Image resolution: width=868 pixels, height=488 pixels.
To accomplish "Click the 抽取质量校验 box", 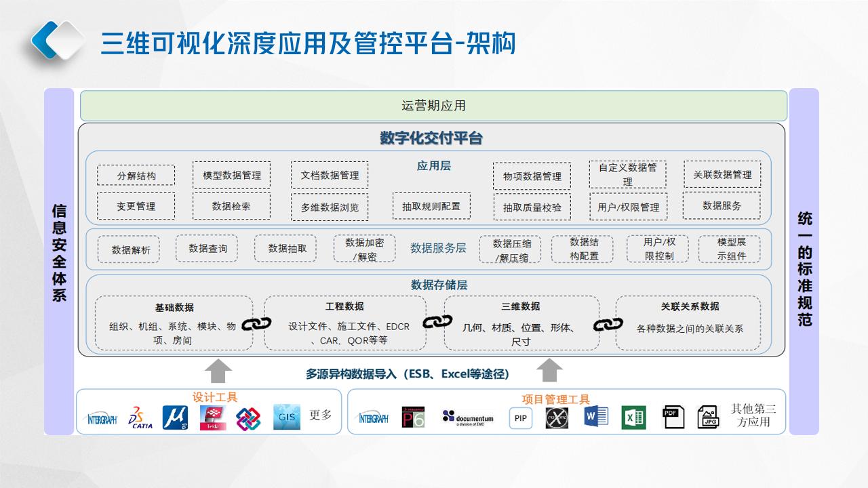I will [532, 207].
